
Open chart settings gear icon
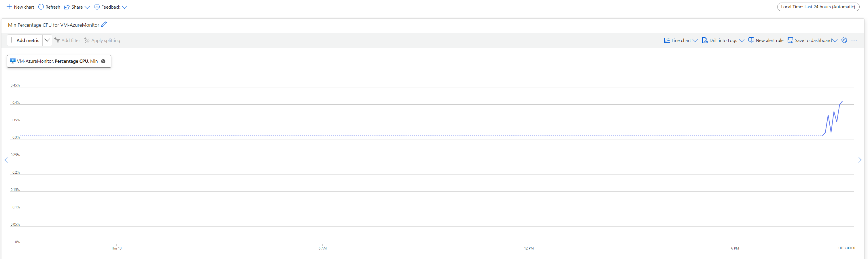844,40
